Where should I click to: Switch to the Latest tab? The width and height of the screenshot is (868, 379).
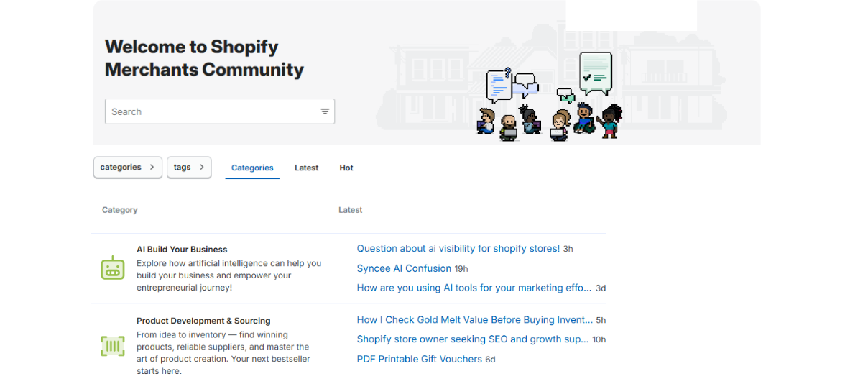(x=306, y=168)
